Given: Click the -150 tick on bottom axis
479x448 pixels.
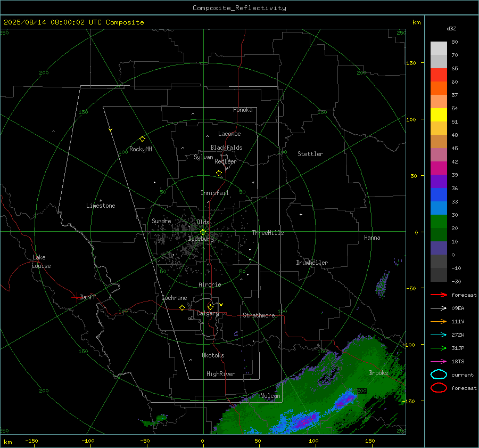Looking at the screenshot, I should click(x=31, y=441).
